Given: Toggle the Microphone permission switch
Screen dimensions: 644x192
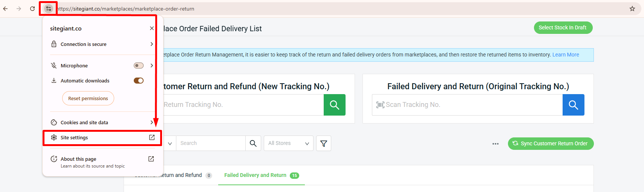Looking at the screenshot, I should 139,66.
